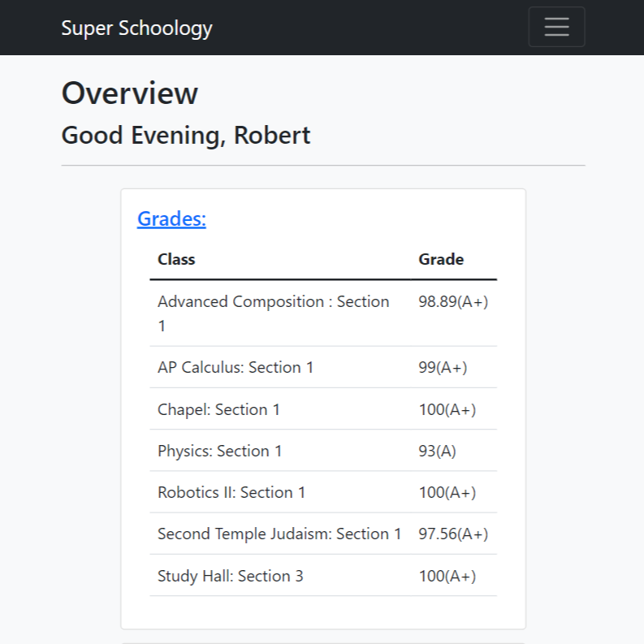Click the Class column header

[x=176, y=259]
